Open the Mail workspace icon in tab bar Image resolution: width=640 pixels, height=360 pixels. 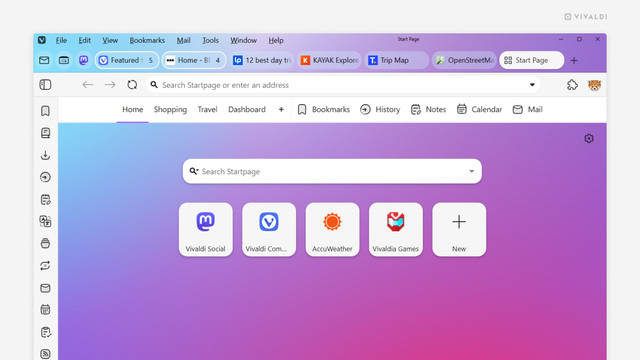pyautogui.click(x=44, y=60)
